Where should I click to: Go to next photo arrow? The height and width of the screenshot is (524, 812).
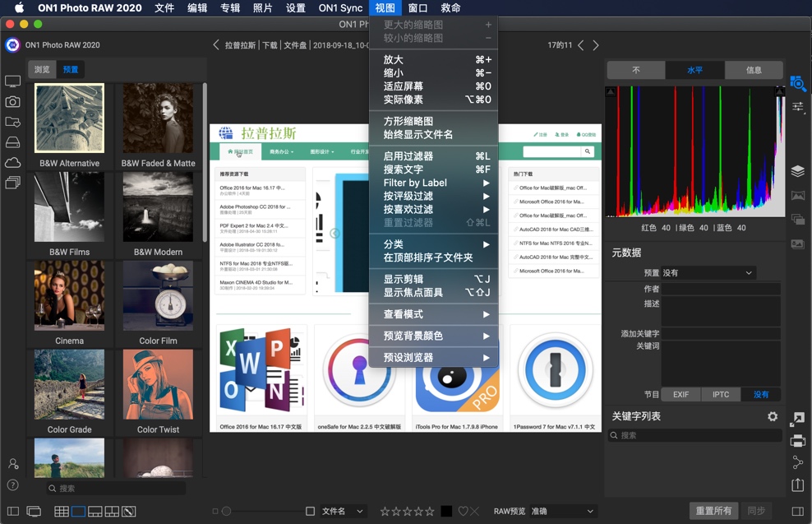(596, 45)
